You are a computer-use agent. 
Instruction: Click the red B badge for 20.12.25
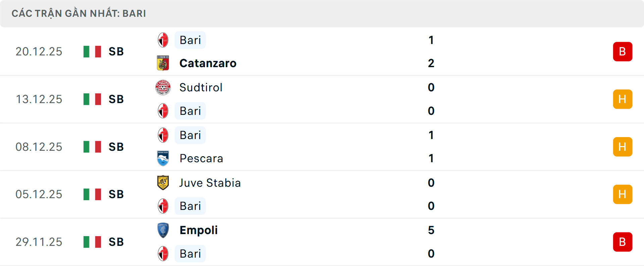click(623, 51)
